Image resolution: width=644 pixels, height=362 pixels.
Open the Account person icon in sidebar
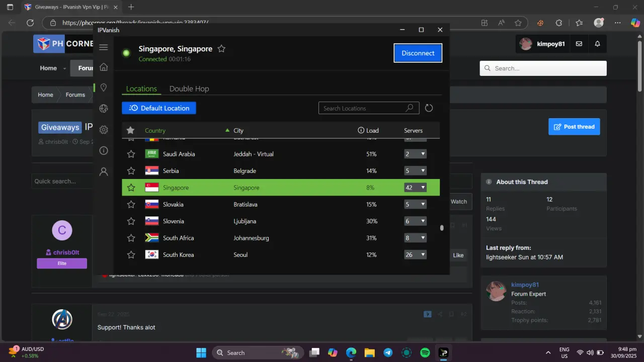104,171
